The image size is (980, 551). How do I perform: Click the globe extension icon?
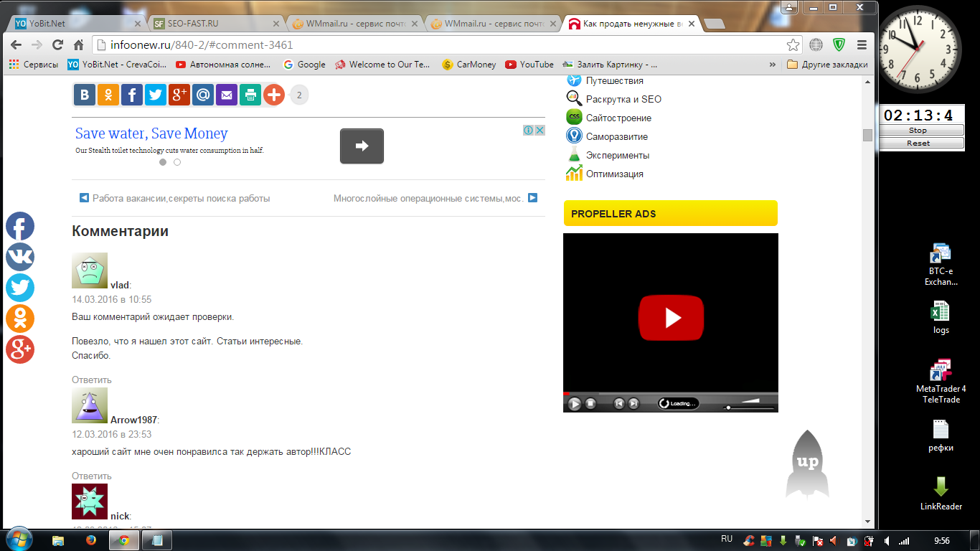click(816, 44)
